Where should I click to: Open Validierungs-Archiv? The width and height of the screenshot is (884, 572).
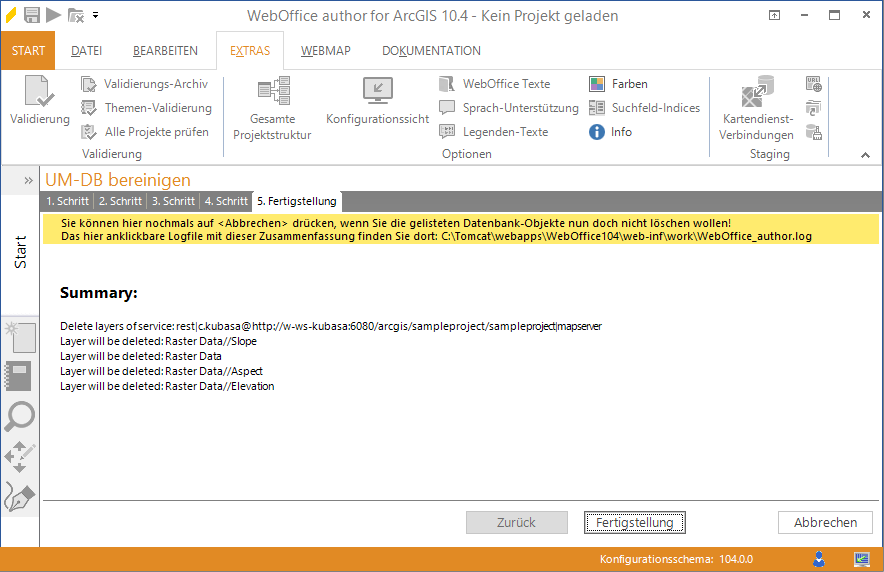coord(145,84)
